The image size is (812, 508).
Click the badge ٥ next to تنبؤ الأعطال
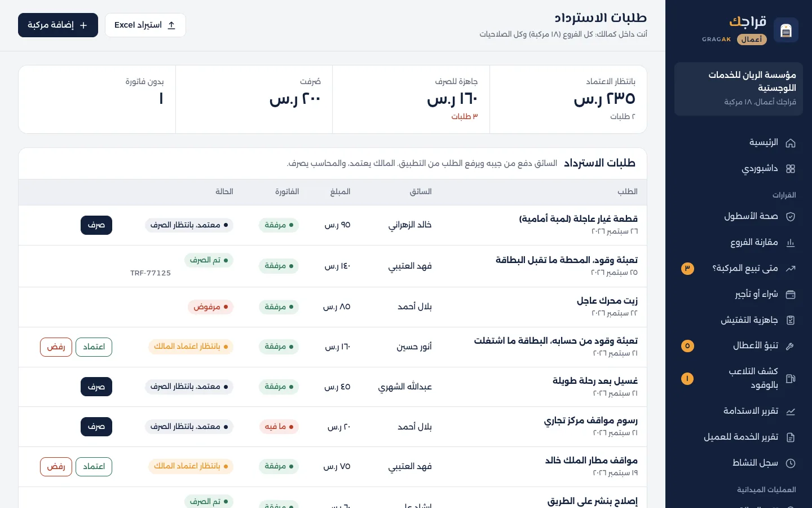[687, 346]
